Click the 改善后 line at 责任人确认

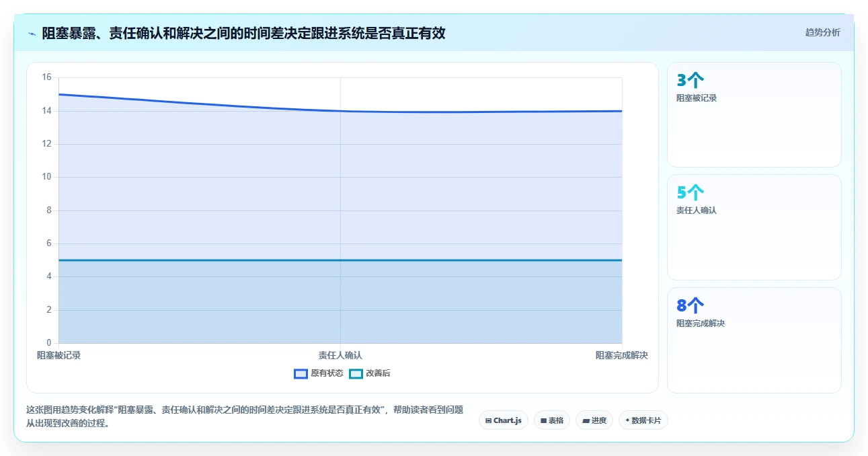tap(340, 260)
